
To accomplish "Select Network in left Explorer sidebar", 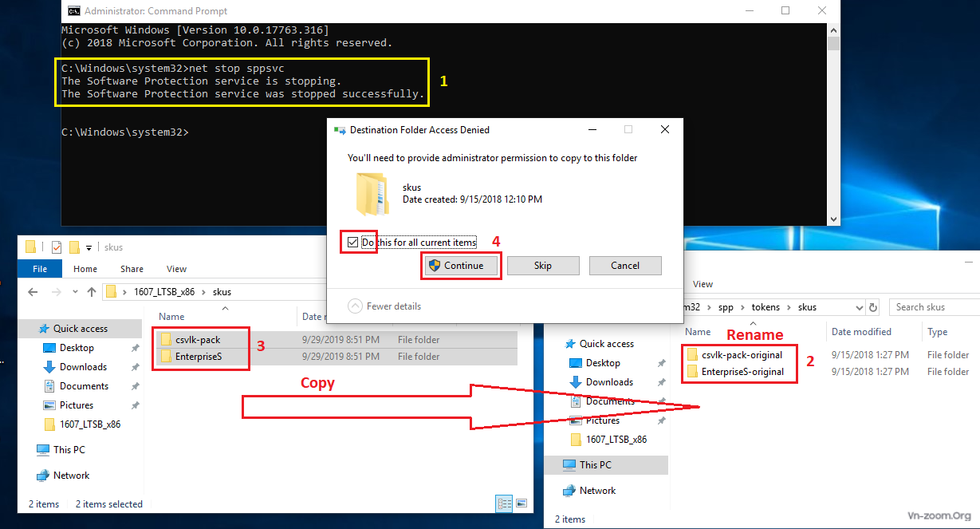I will coord(72,476).
